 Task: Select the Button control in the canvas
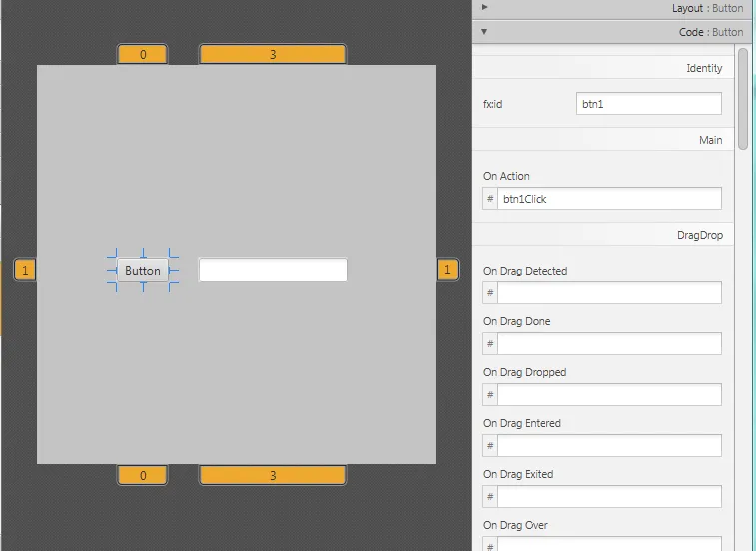click(x=143, y=270)
